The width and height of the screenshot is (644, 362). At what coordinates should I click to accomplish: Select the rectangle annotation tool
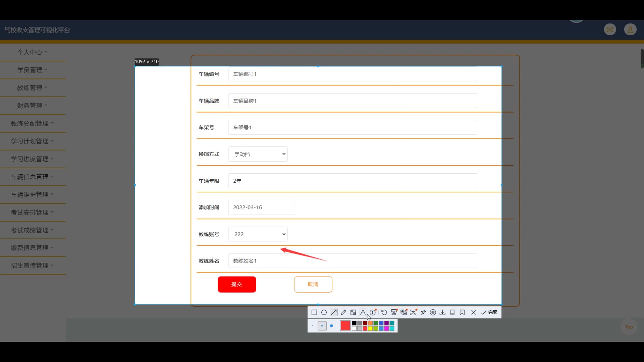click(314, 312)
